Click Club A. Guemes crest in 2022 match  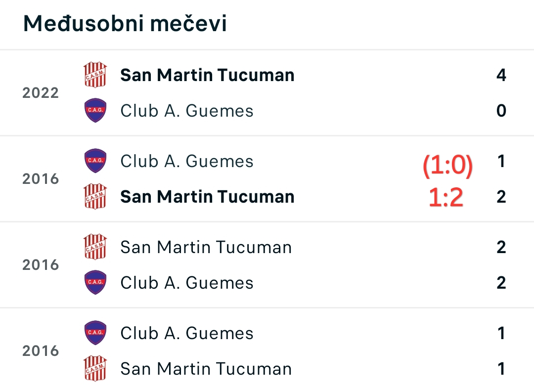click(95, 110)
